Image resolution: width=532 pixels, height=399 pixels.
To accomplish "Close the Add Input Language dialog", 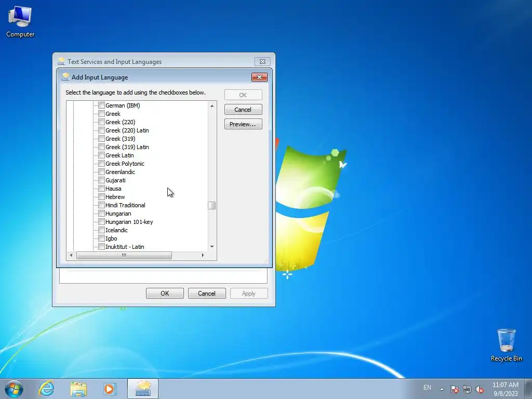I will (259, 77).
